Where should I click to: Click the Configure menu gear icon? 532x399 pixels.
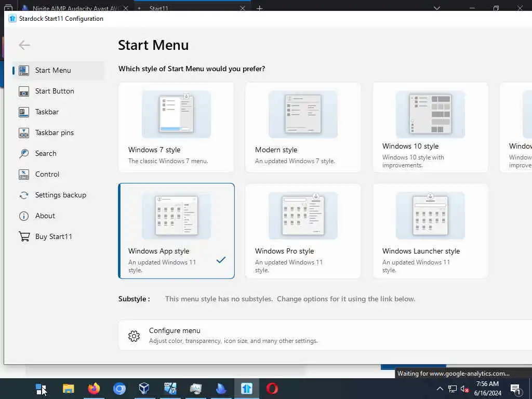134,336
